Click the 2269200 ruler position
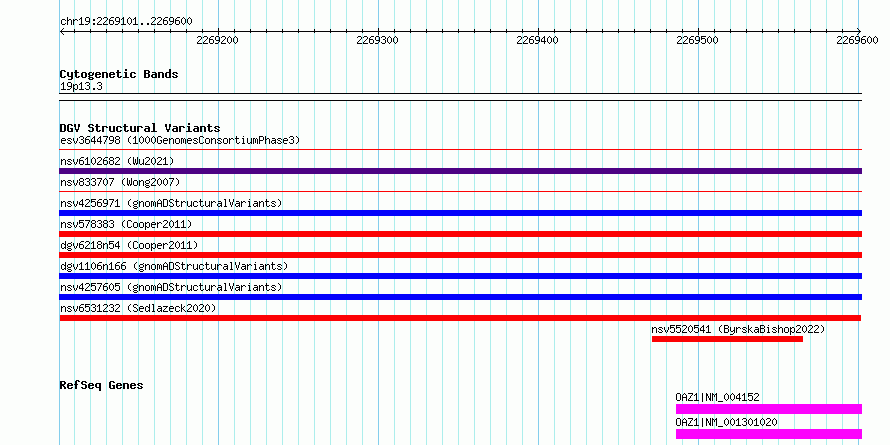 [217, 40]
